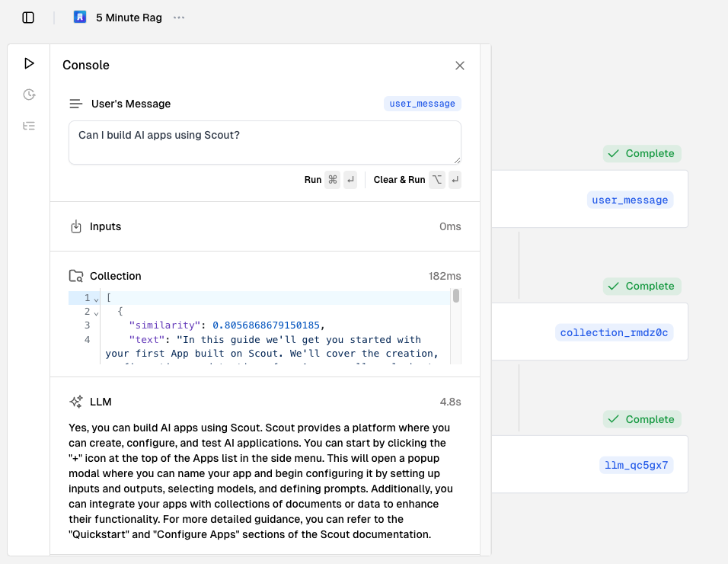Viewport: 728px width, 564px height.
Task: Click the user_message tag in Console
Action: tap(422, 104)
